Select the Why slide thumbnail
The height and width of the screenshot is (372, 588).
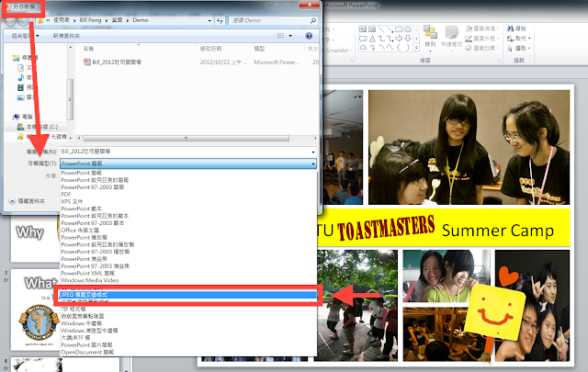click(x=34, y=238)
